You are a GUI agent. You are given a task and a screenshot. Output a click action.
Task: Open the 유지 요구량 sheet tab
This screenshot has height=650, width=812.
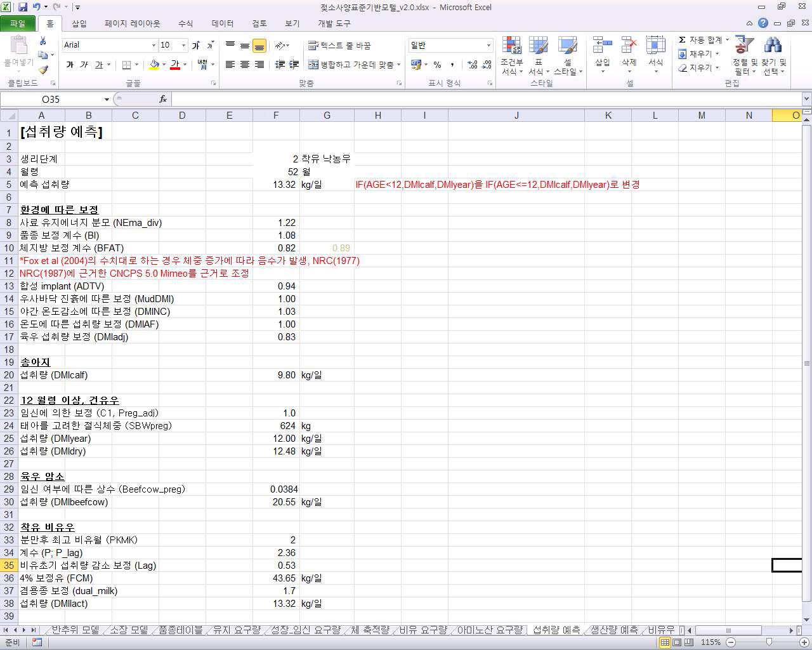(237, 630)
